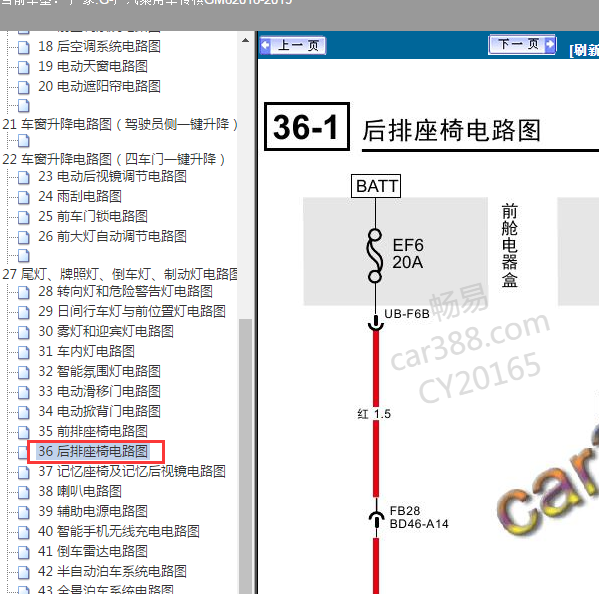Open 28 转向灯和危险警告灯电路图
This screenshot has height=594, width=599.
(x=125, y=291)
